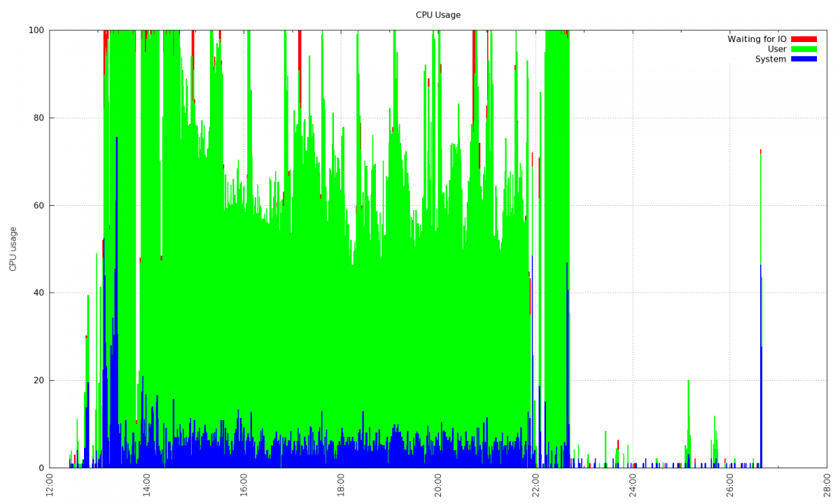Select the "System" legend label

pos(770,59)
